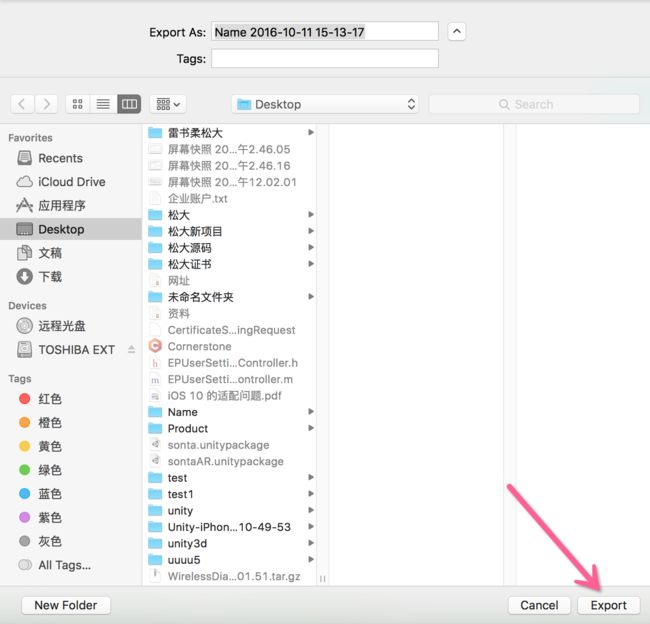Click the Export As name field
The height and width of the screenshot is (624, 650).
click(325, 32)
